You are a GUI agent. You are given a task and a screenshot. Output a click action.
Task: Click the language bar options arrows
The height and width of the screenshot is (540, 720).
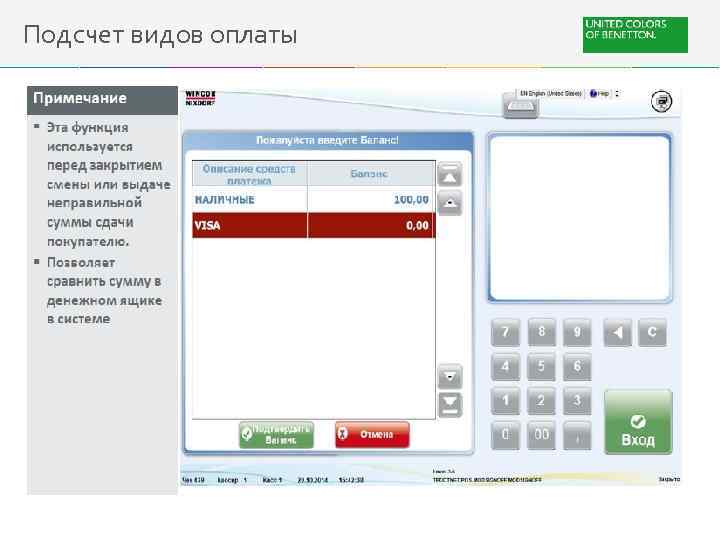pyautogui.click(x=617, y=94)
